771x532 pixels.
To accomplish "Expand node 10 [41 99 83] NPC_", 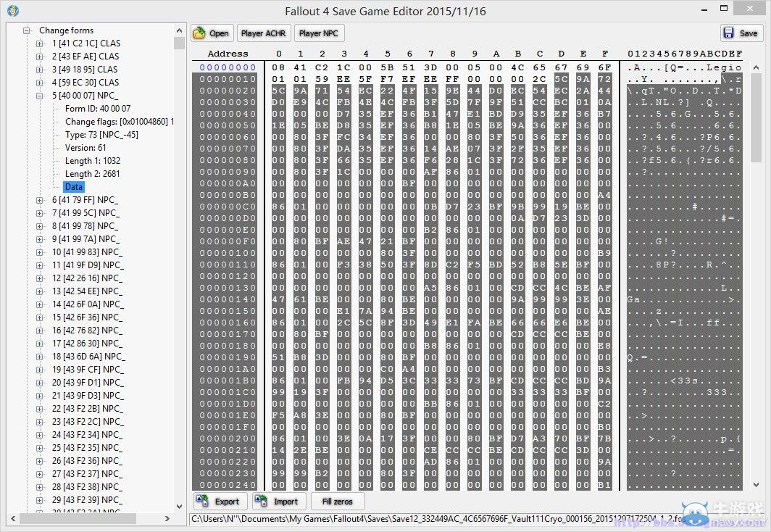I will [39, 252].
